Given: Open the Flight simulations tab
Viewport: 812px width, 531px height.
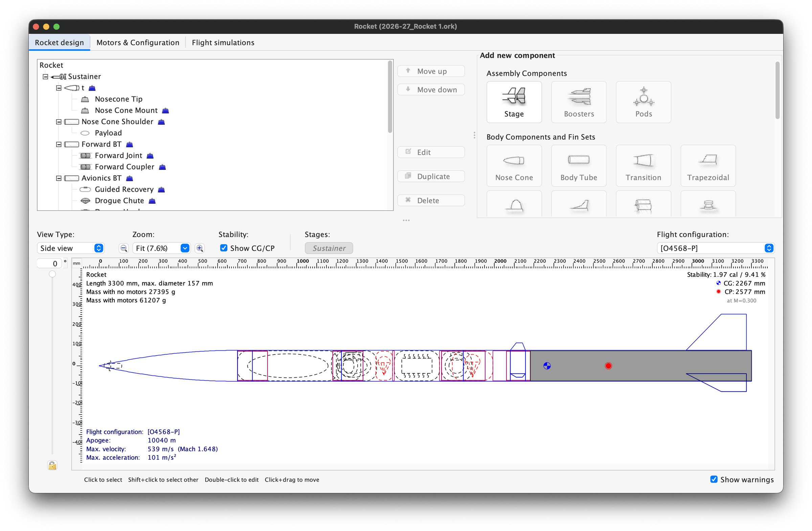Looking at the screenshot, I should [223, 43].
